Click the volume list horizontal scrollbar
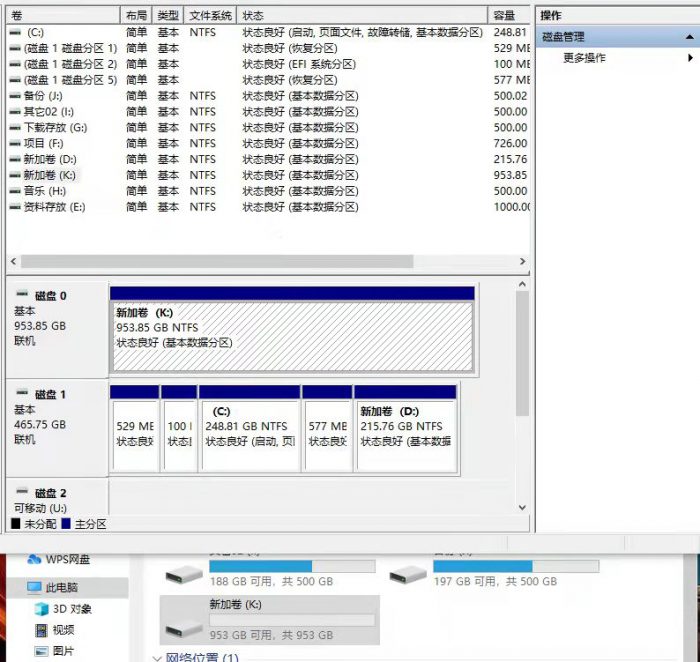This screenshot has height=662, width=700. pyautogui.click(x=215, y=261)
